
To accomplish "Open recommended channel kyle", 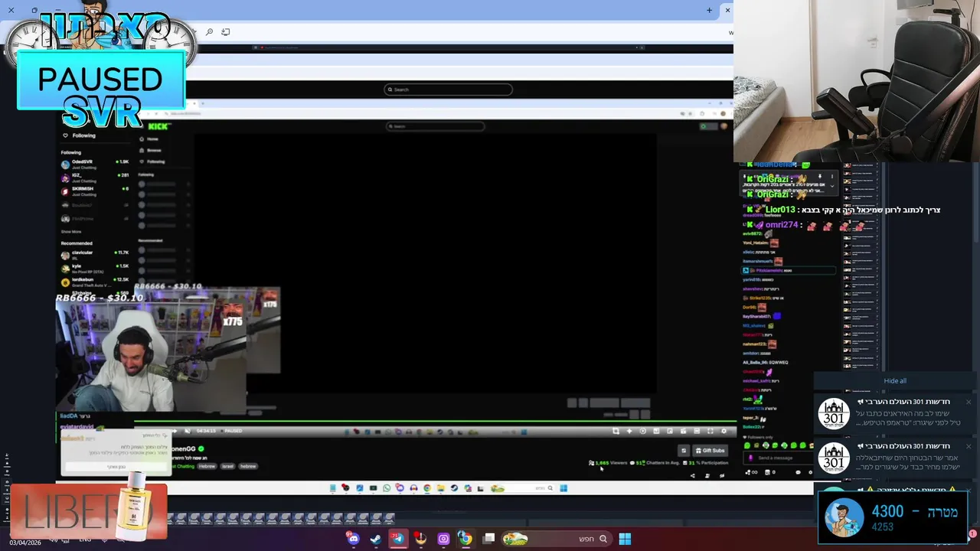I will pos(96,268).
